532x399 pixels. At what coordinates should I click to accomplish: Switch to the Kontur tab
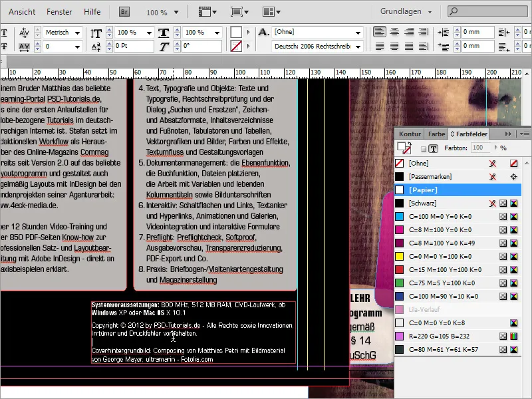pos(410,134)
